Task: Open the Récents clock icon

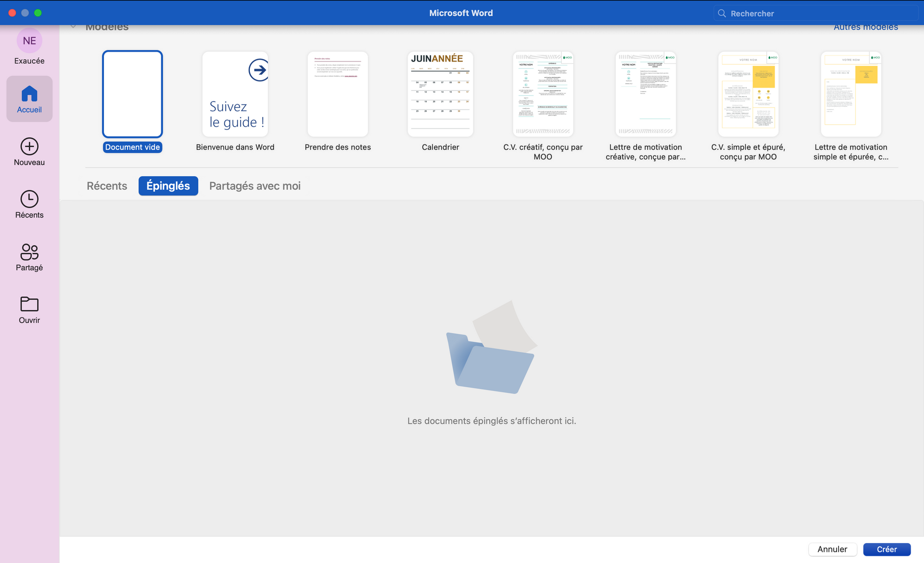Action: (x=29, y=199)
